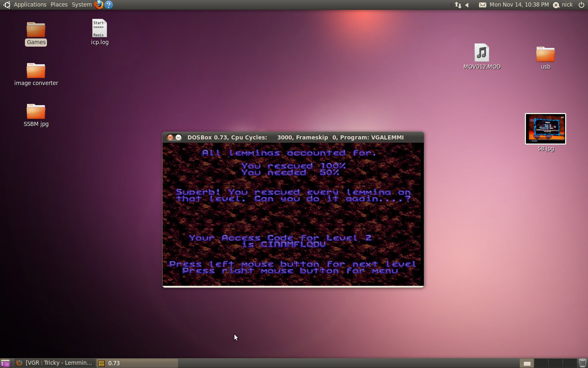Select the 58.jpg image thumbnail
The height and width of the screenshot is (368, 588).
pyautogui.click(x=546, y=129)
